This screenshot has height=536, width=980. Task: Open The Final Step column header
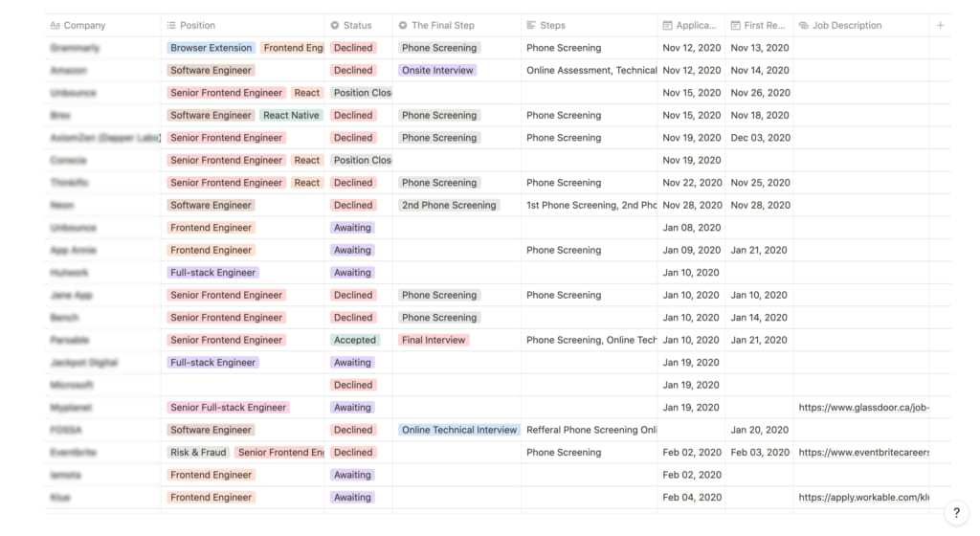click(457, 26)
